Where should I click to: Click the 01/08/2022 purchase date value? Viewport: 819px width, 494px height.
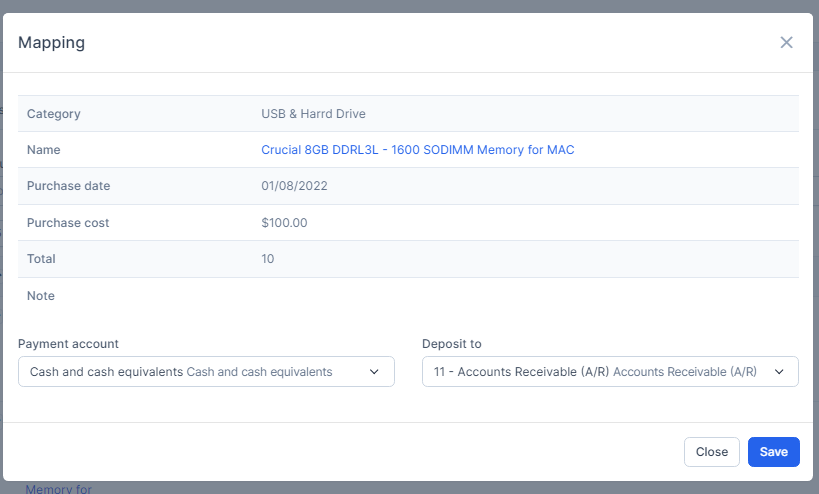[x=294, y=186]
